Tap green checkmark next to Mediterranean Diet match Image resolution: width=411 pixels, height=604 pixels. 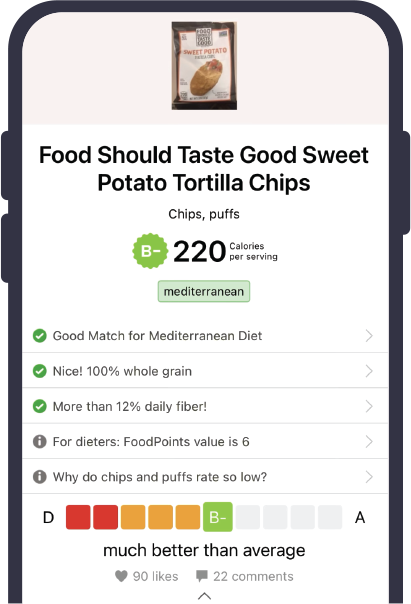pyautogui.click(x=40, y=336)
